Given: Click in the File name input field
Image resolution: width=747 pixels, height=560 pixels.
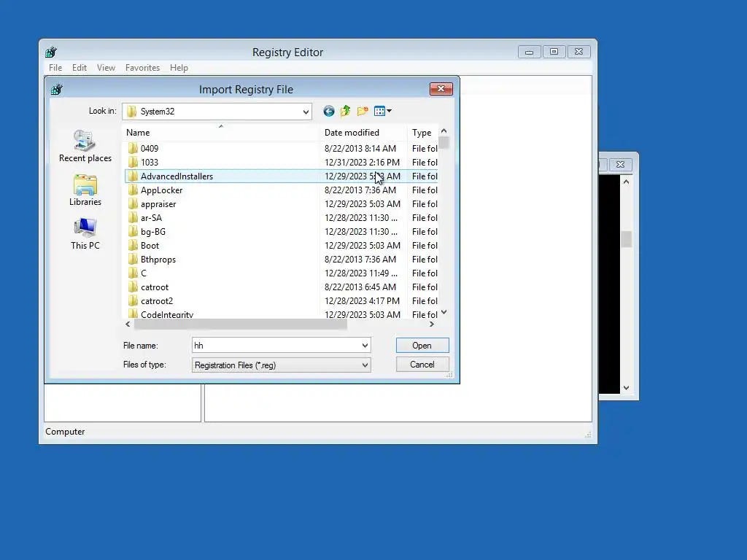Looking at the screenshot, I should tap(276, 346).
